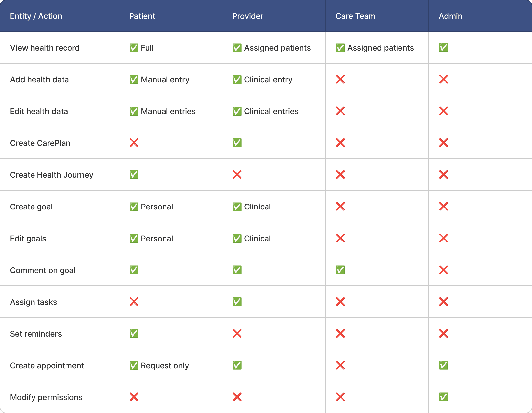Screen dimensions: 532x413
Task: Click the Entity / Action header cell
Action: coord(36,16)
